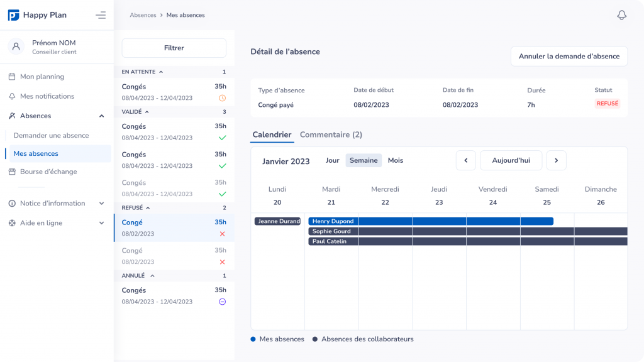
Task: Collapse the sidebar with the menu icon
Action: (101, 15)
